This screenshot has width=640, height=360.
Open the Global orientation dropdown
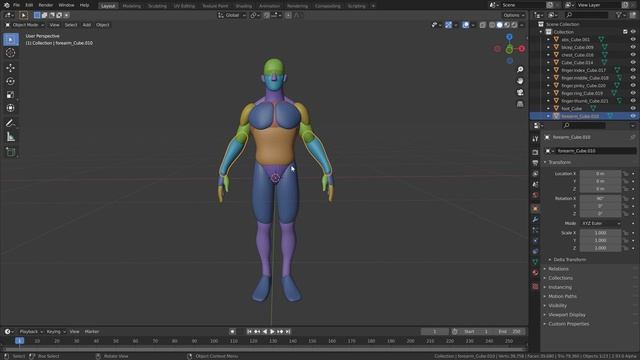coord(232,16)
